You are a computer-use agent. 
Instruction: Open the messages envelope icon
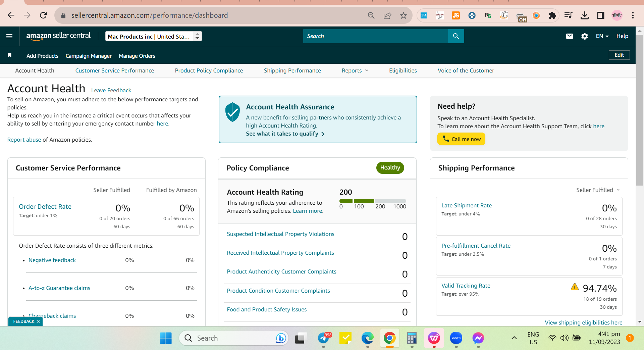point(569,36)
